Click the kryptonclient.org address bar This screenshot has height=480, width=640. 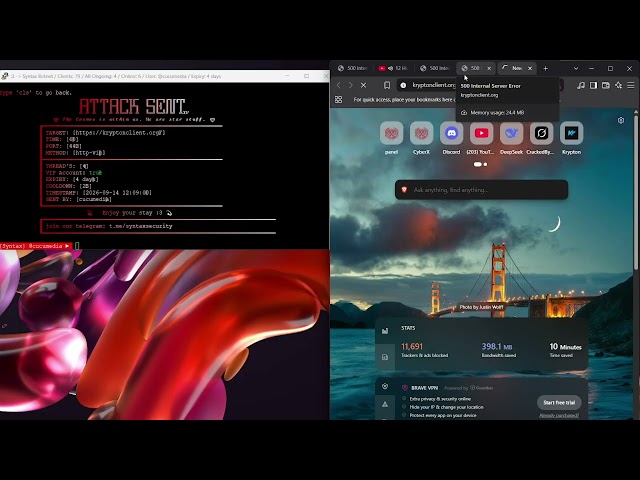[x=434, y=85]
